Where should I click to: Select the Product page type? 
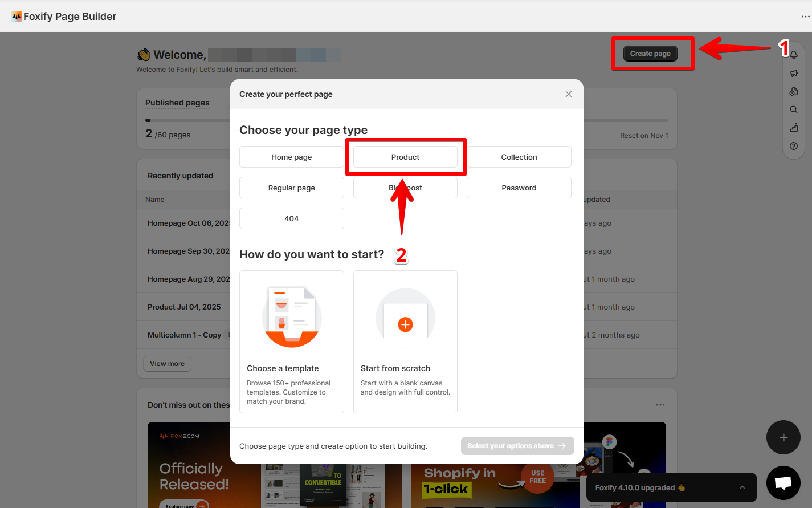point(405,157)
